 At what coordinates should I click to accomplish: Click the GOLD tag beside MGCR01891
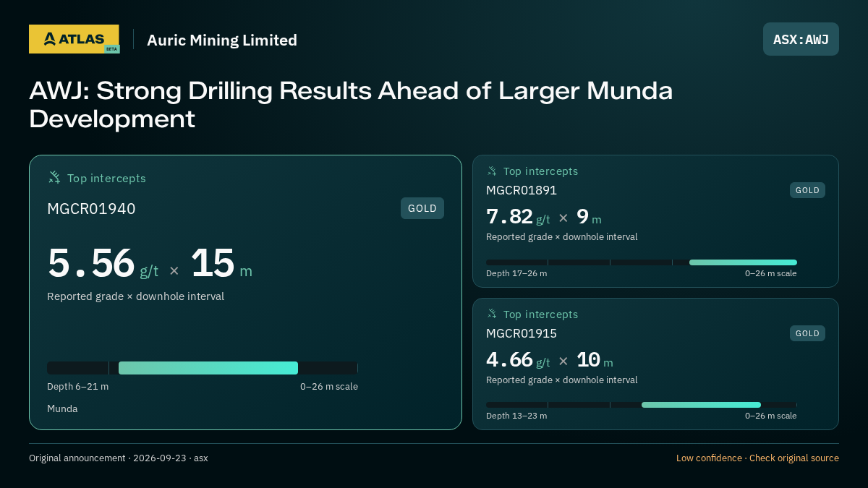(x=807, y=190)
